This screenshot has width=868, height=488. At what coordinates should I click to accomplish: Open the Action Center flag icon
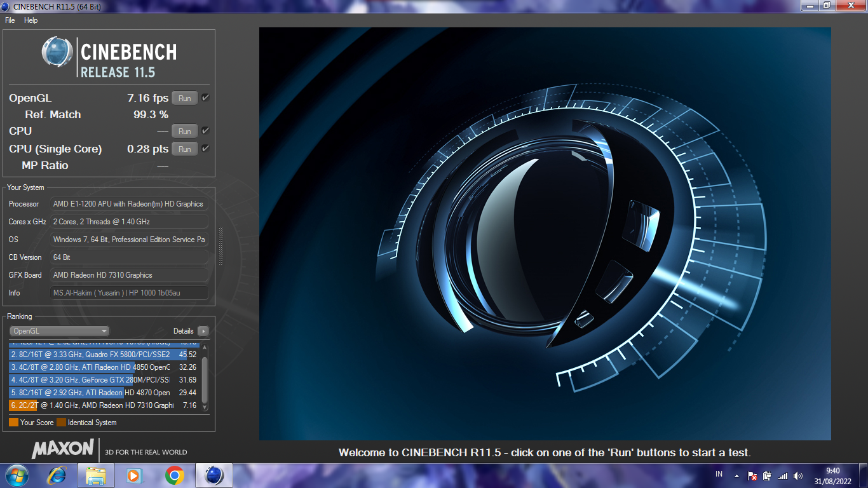(752, 475)
